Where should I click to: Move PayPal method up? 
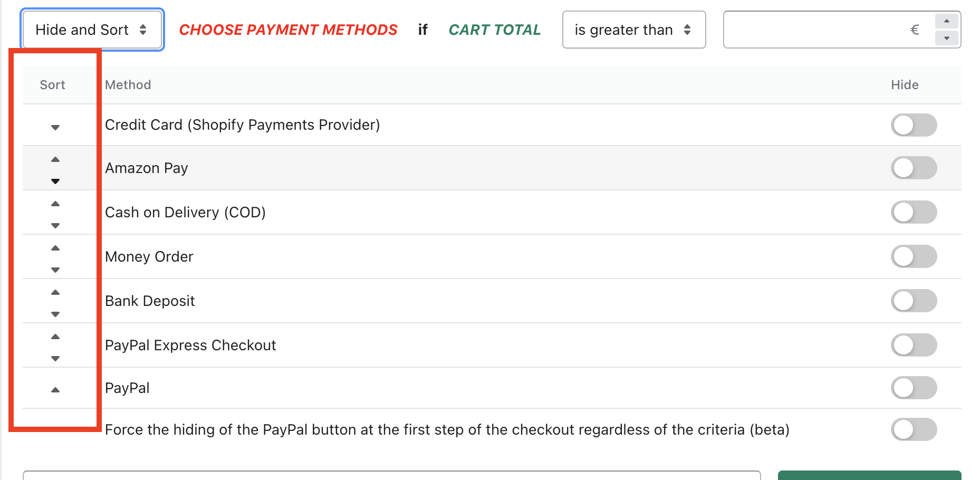coord(55,390)
